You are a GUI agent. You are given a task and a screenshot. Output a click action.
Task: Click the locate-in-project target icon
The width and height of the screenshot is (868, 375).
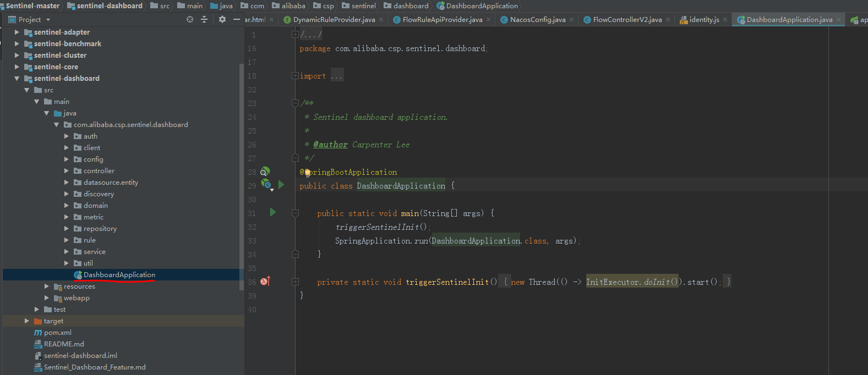click(190, 19)
